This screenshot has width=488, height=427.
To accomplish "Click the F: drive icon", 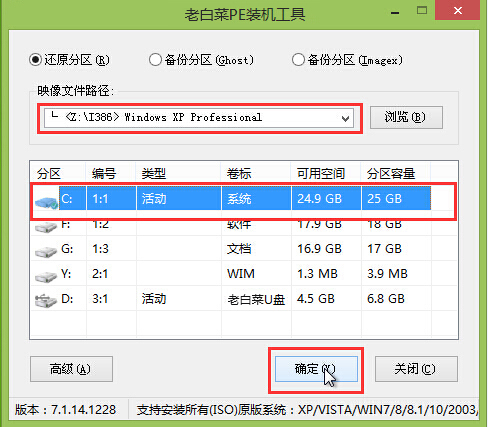I will coord(46,227).
